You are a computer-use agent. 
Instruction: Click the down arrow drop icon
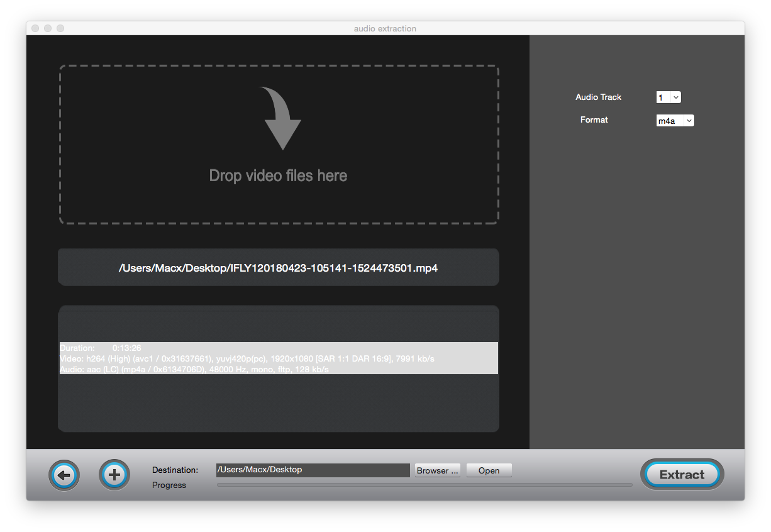tap(279, 118)
